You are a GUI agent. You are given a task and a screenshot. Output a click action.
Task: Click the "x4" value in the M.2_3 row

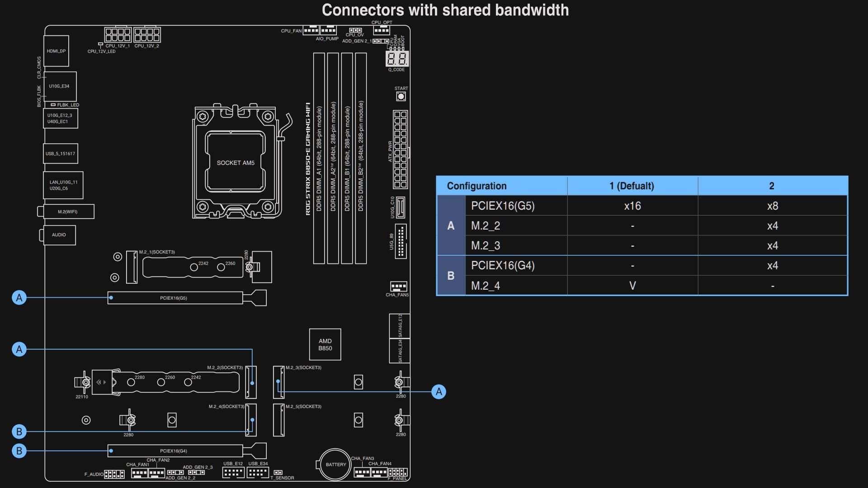[x=773, y=246]
